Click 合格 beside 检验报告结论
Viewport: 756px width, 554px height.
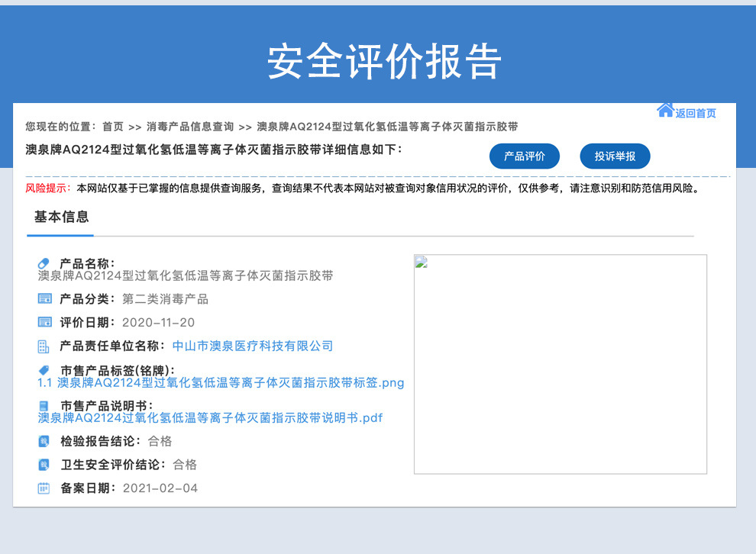click(x=160, y=441)
